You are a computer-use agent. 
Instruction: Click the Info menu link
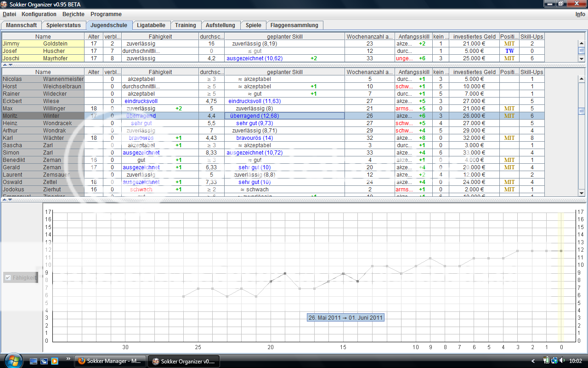pyautogui.click(x=580, y=14)
